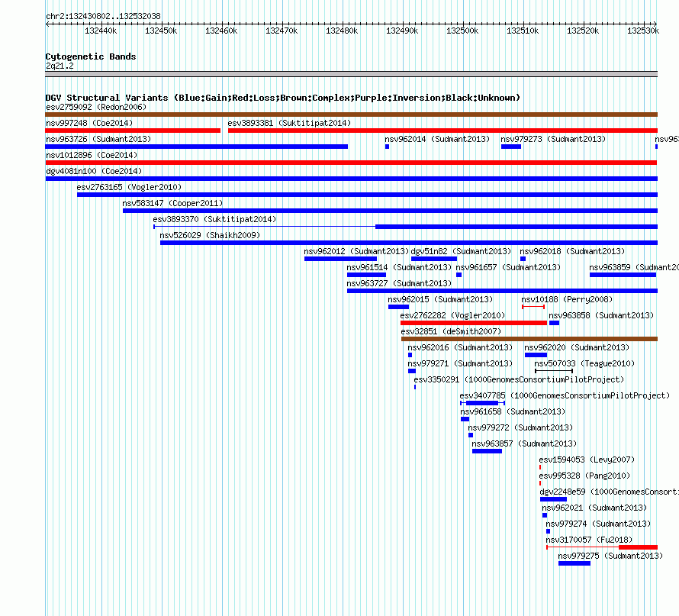The height and width of the screenshot is (616, 679).
Task: Open nsv10188 (Perry2008) loss variant
Action: [x=567, y=299]
